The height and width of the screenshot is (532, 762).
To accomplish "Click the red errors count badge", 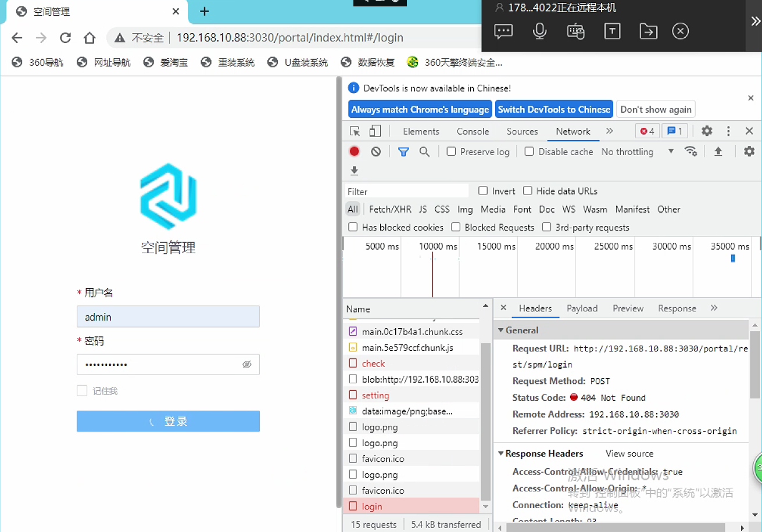I will (647, 131).
